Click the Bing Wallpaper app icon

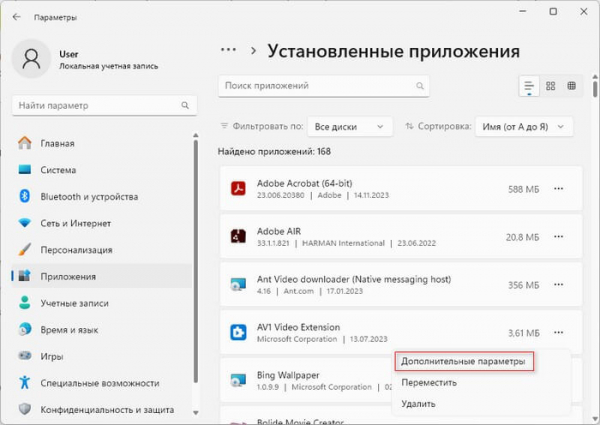point(238,380)
